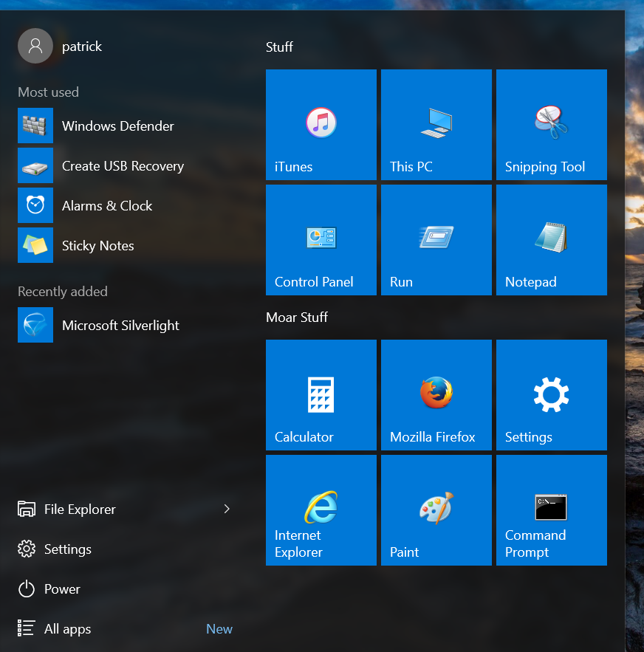Viewport: 644px width, 652px height.
Task: Open Microsoft Silverlight under Recently added
Action: click(125, 325)
